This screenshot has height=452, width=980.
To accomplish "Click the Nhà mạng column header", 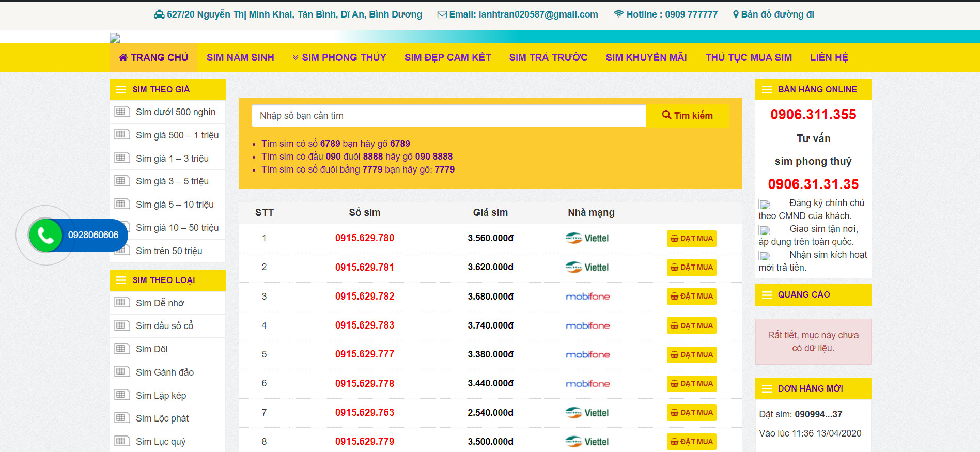I will point(591,212).
